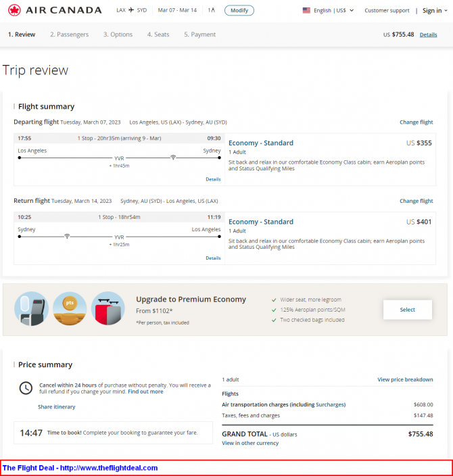Screen dimensions: 453x476
Task: Click the Aeroplan points coins icon
Action: [70, 309]
